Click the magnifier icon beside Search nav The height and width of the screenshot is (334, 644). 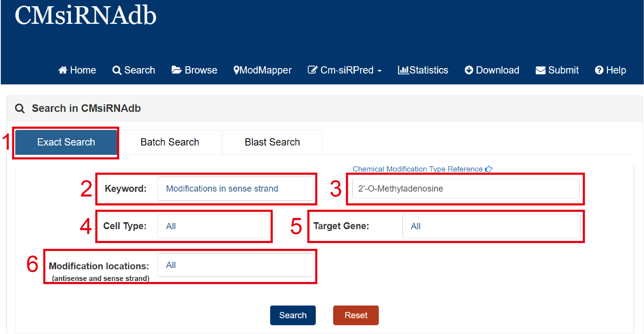tap(117, 70)
